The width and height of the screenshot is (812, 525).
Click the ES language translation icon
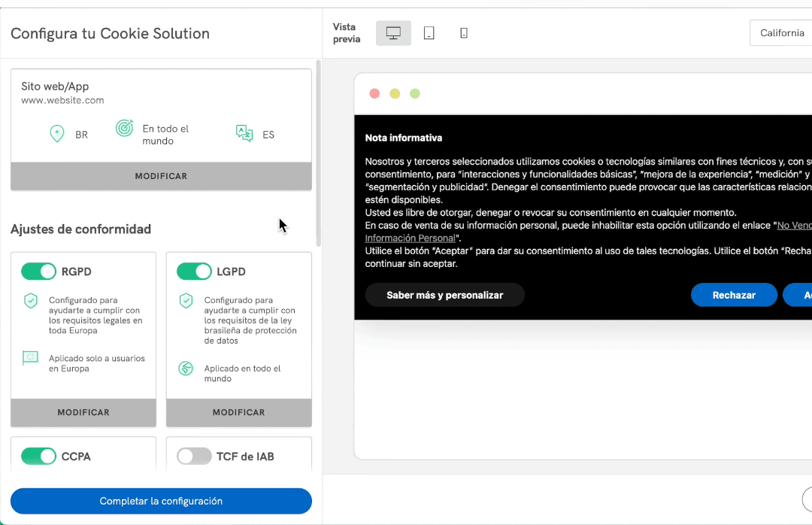point(244,134)
